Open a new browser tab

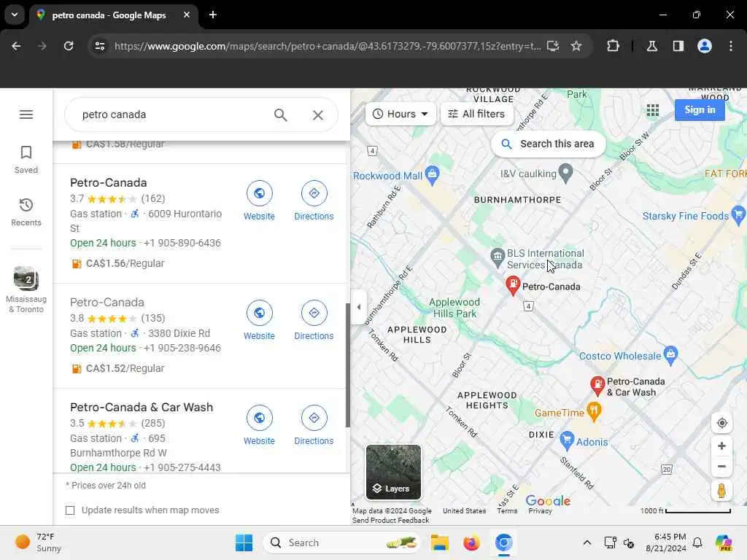pyautogui.click(x=213, y=15)
